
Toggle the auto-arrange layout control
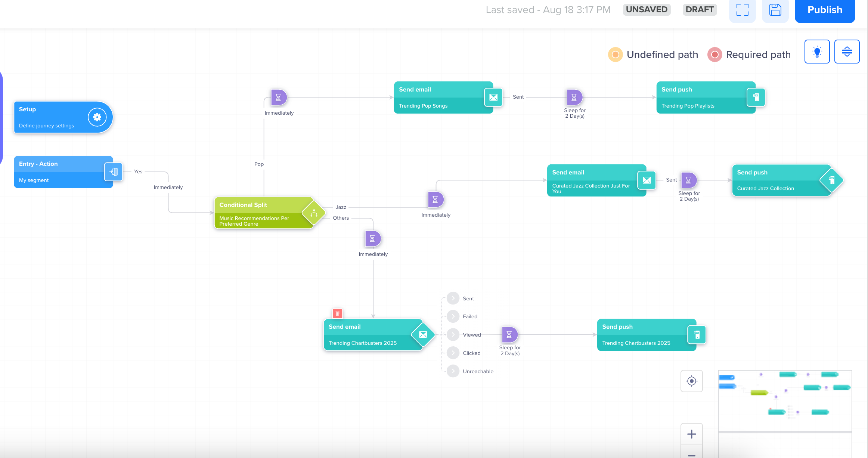(x=847, y=51)
